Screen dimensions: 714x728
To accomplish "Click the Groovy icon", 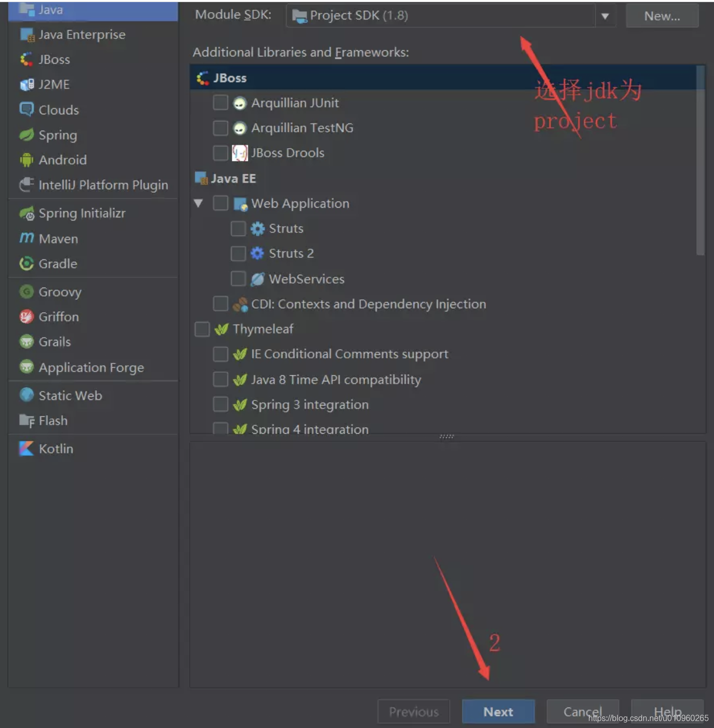I will pos(27,292).
